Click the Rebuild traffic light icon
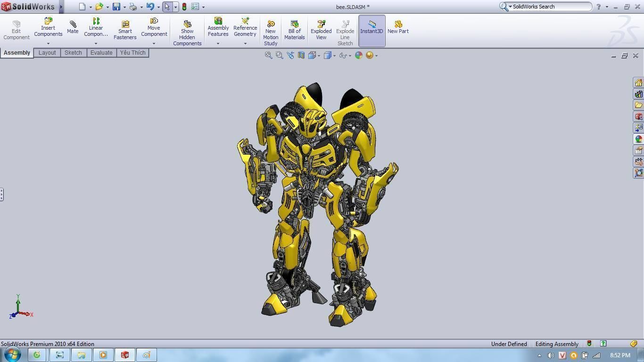Viewport: 644px width, 362px height. [184, 7]
